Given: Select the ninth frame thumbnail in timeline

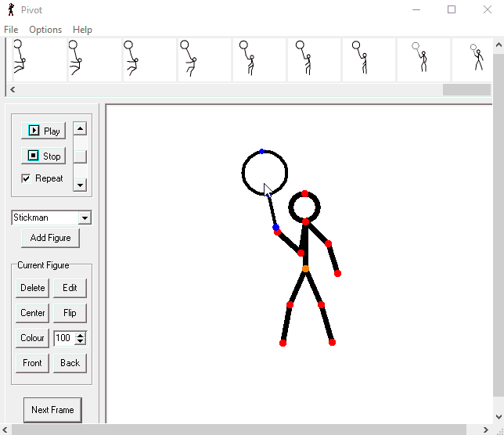Looking at the screenshot, I should [472, 59].
